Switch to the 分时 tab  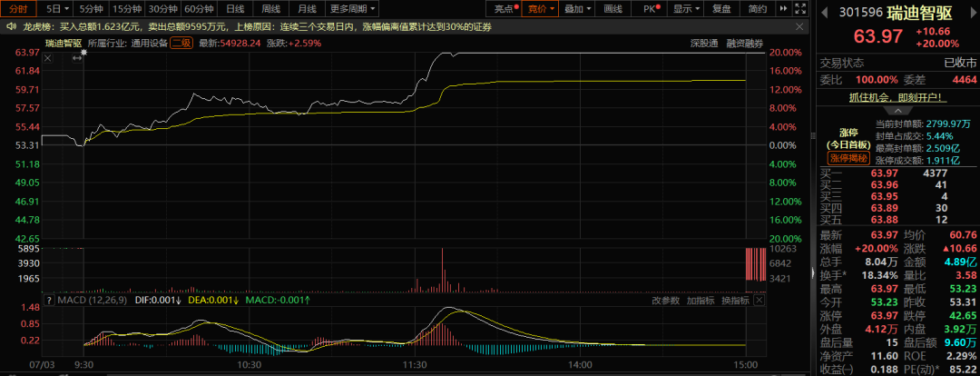pyautogui.click(x=19, y=9)
